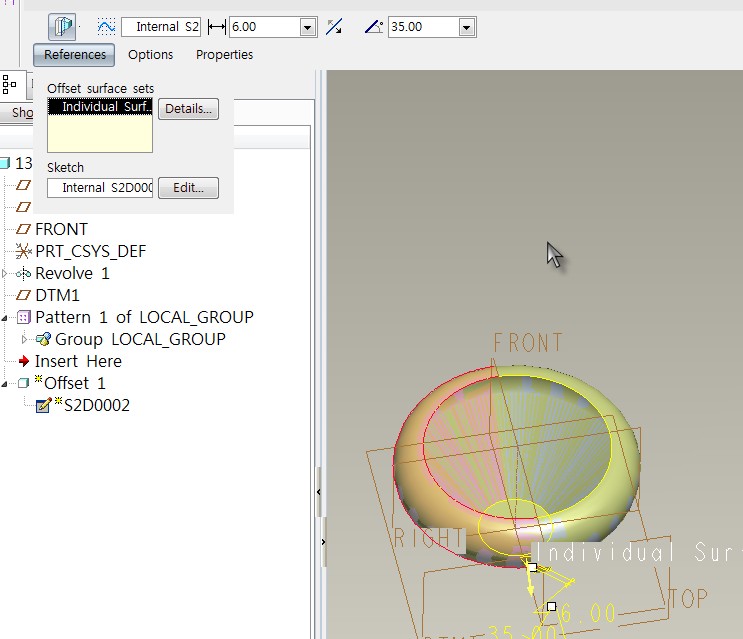Click the offset type icon button
This screenshot has height=639, width=743.
[x=62, y=26]
